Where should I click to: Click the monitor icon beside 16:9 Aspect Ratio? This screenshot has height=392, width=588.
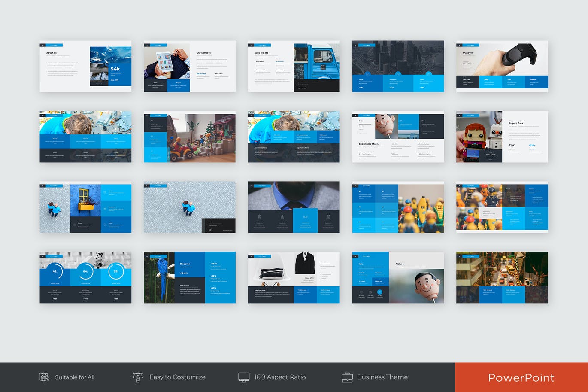tap(244, 377)
